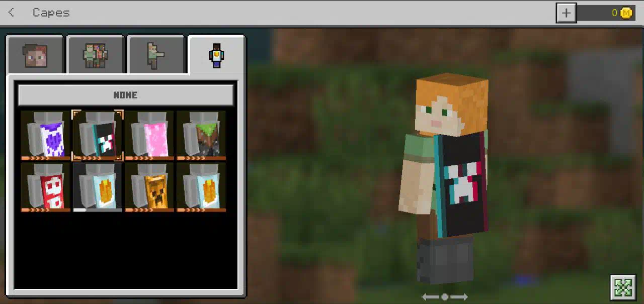The height and width of the screenshot is (304, 644).
Task: Select the Capes tab with cape figure
Action: 216,55
